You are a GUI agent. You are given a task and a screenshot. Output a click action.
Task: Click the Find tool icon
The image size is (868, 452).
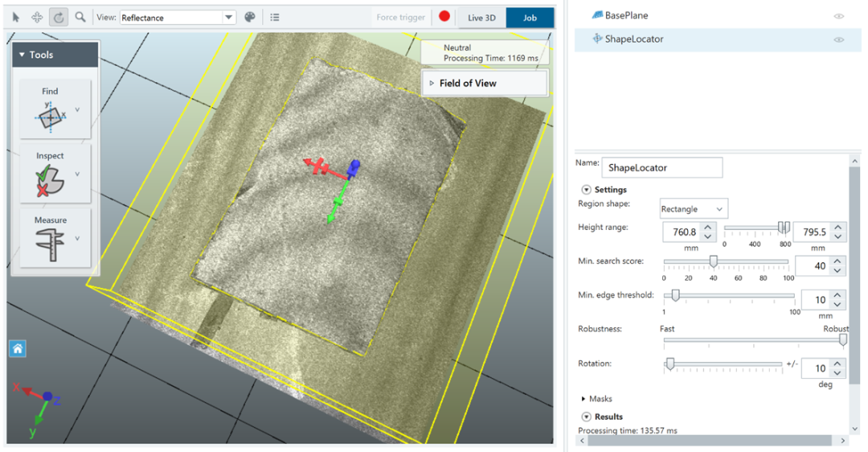(x=51, y=117)
